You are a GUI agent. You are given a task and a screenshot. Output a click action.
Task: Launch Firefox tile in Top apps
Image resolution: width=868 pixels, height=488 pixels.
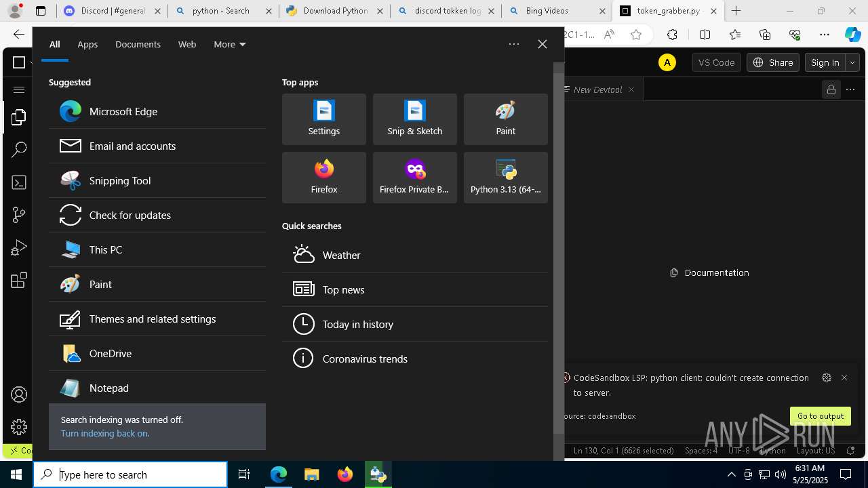pos(324,178)
